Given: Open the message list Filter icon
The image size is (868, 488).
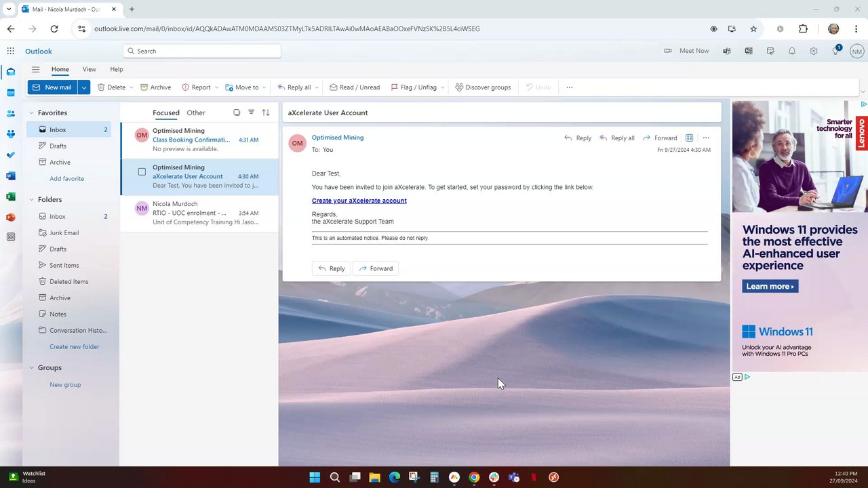Looking at the screenshot, I should (251, 113).
